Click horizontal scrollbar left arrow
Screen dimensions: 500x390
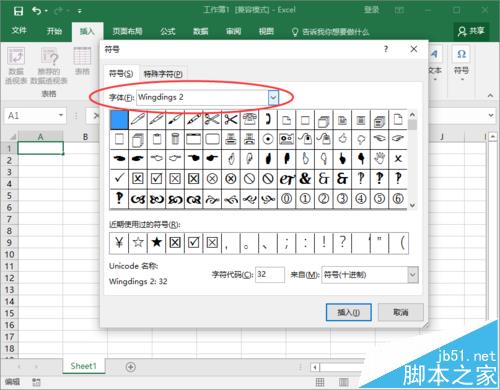315,367
